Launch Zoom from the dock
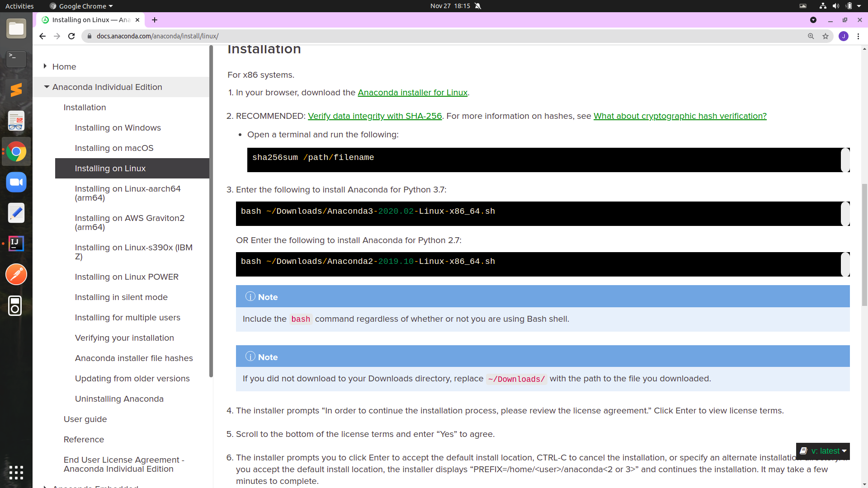Image resolution: width=868 pixels, height=488 pixels. coord(16,183)
